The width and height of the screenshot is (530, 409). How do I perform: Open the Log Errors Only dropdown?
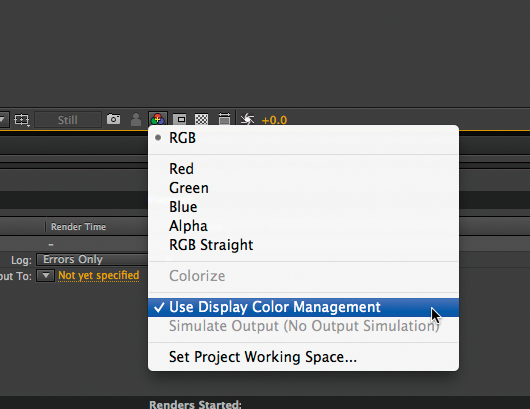(92, 259)
